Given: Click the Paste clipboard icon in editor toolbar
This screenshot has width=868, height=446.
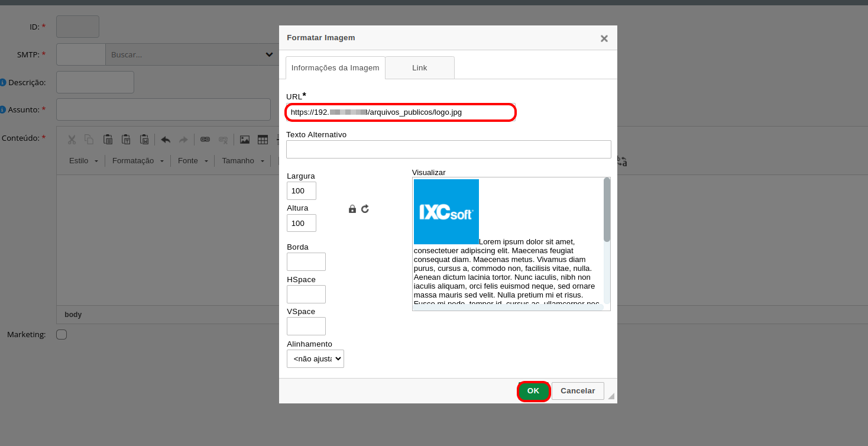Looking at the screenshot, I should click(108, 140).
